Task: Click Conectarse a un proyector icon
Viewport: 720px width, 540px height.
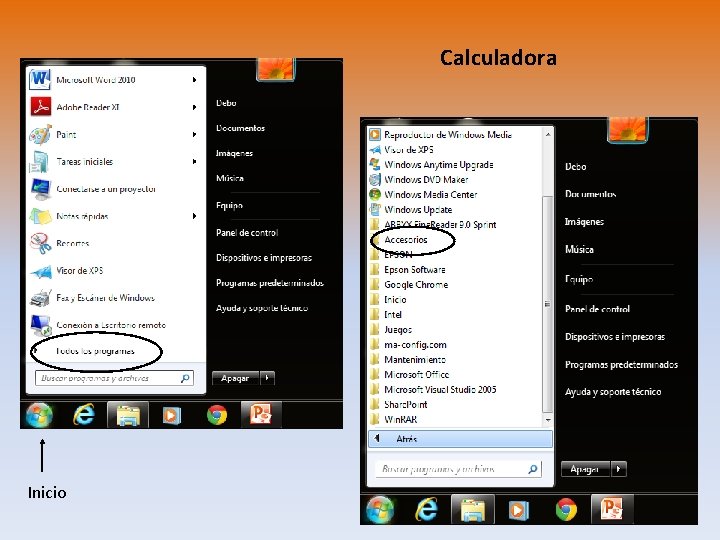Action: click(x=40, y=189)
